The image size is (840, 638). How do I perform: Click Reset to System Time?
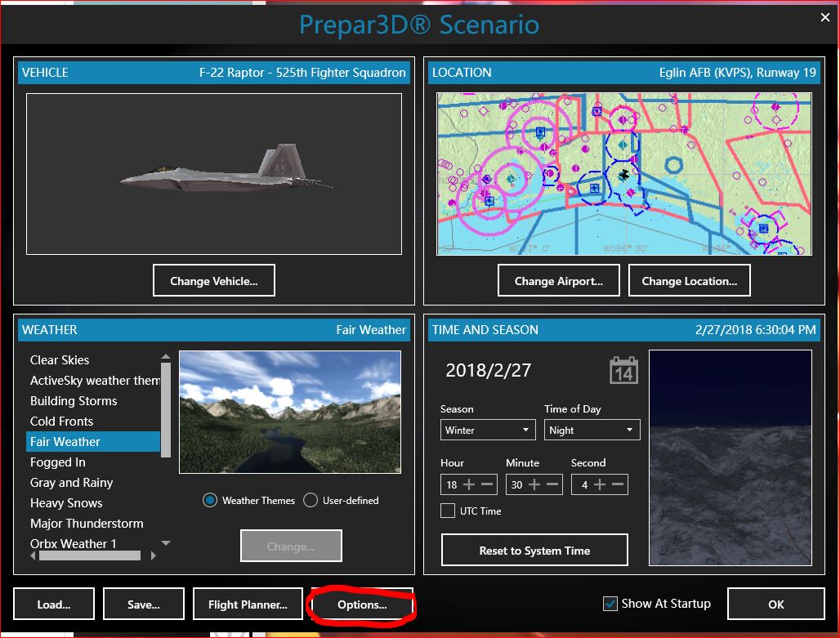(534, 549)
